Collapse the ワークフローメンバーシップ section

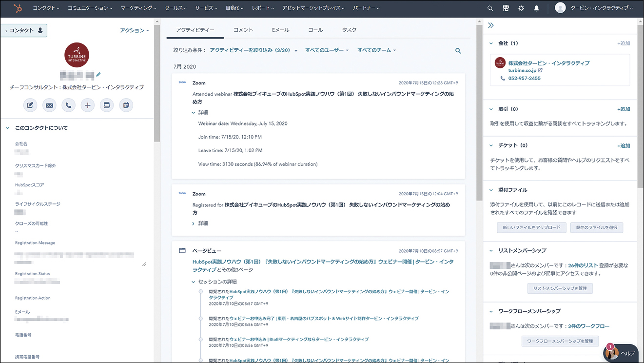tap(491, 311)
